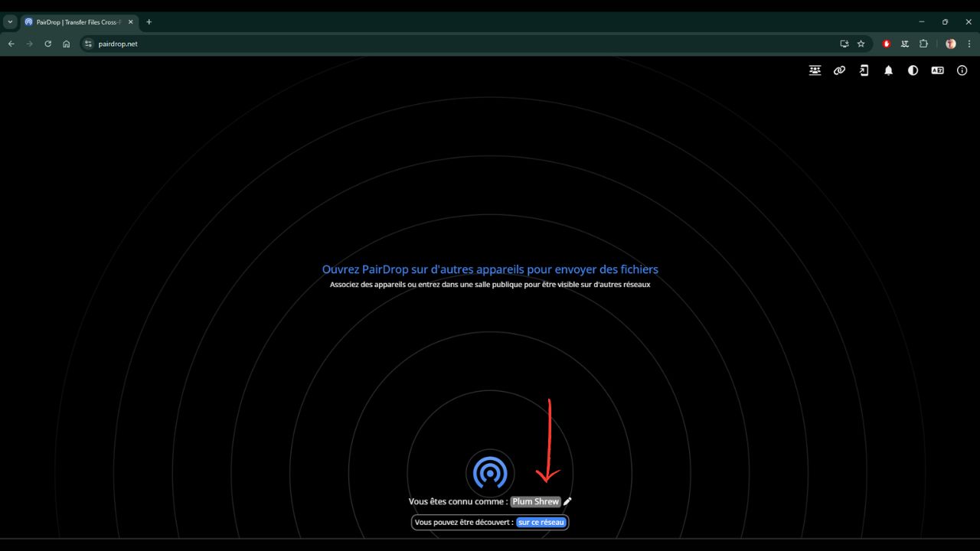Close the browser window
980x551 pixels.
coord(969,21)
